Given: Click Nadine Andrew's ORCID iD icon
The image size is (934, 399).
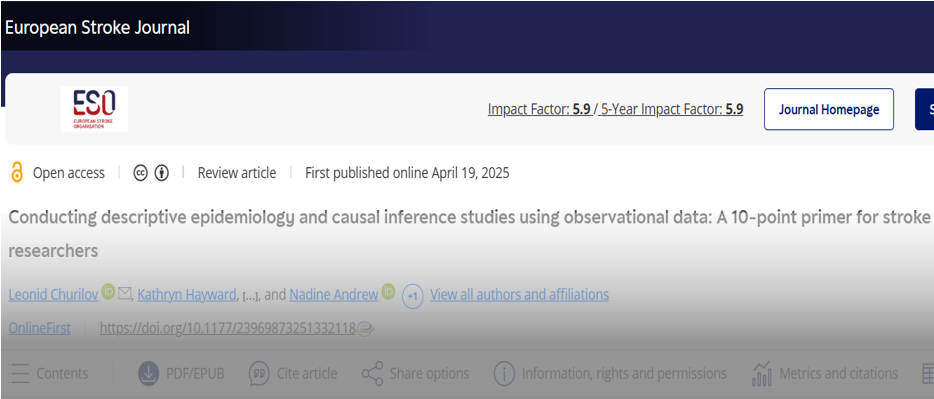Looking at the screenshot, I should click(388, 292).
